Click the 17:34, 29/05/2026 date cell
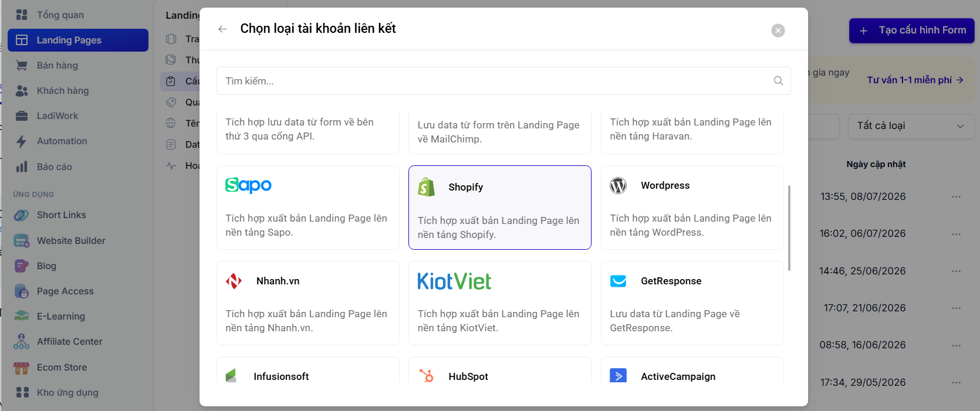The height and width of the screenshot is (411, 980). [863, 382]
